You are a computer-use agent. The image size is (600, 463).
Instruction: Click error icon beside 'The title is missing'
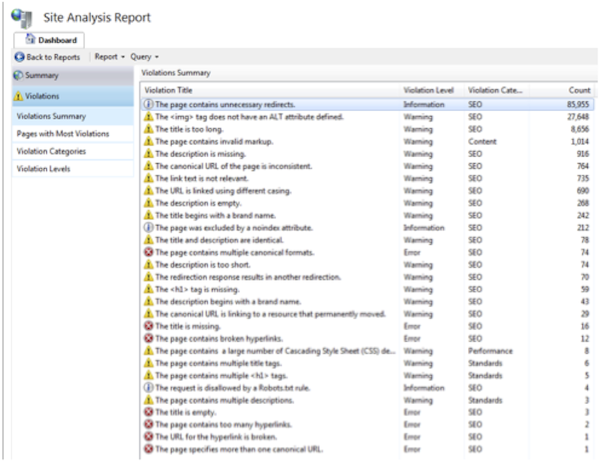pos(148,326)
